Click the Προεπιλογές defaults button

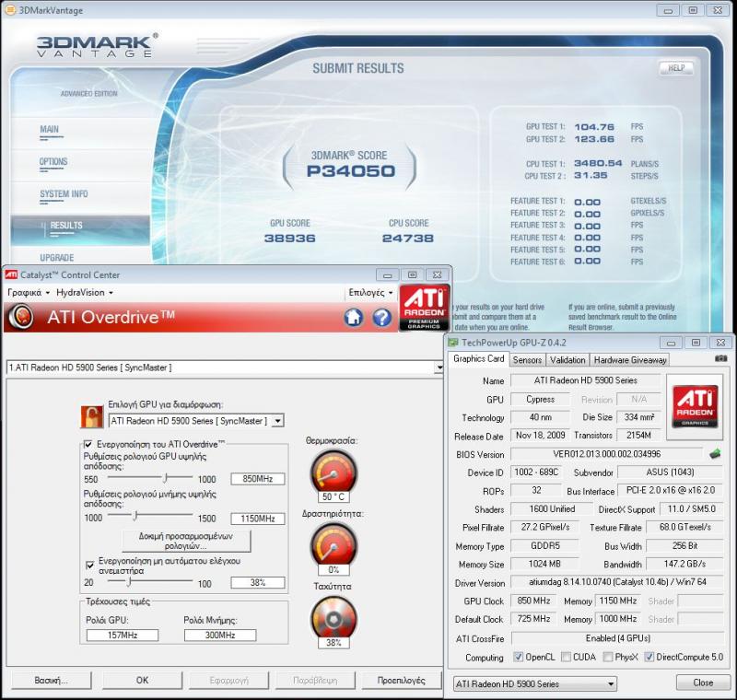402,680
